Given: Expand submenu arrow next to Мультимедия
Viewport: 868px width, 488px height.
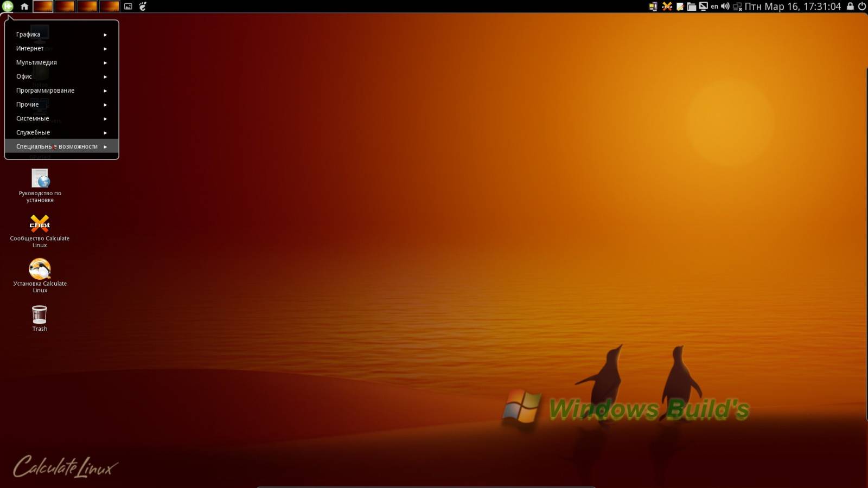Looking at the screenshot, I should click(105, 63).
